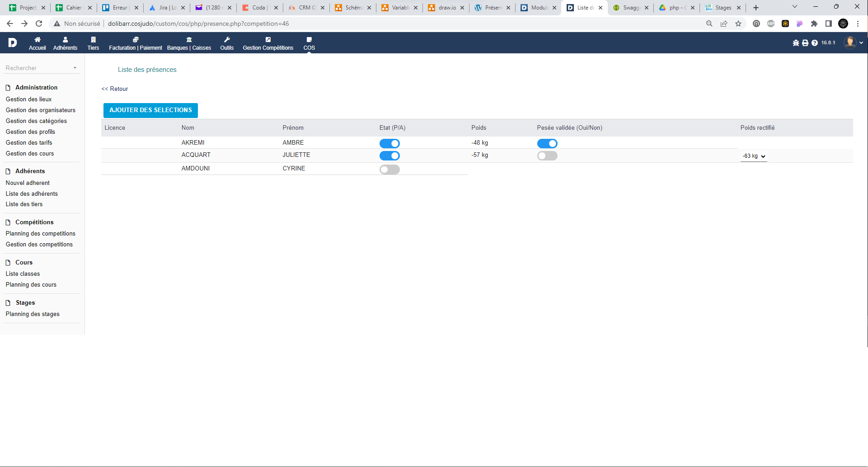The image size is (868, 467).
Task: Click the browser address bar URL
Action: click(x=198, y=24)
